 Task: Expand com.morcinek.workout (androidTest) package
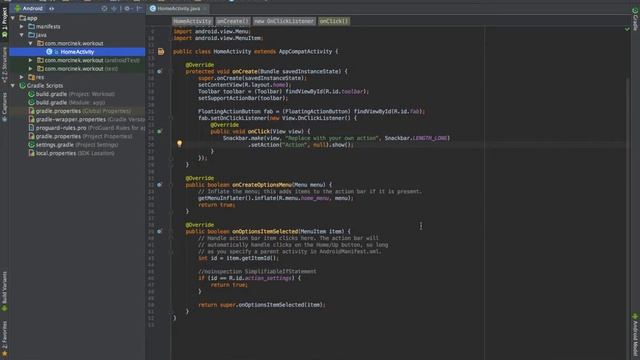coord(31,60)
